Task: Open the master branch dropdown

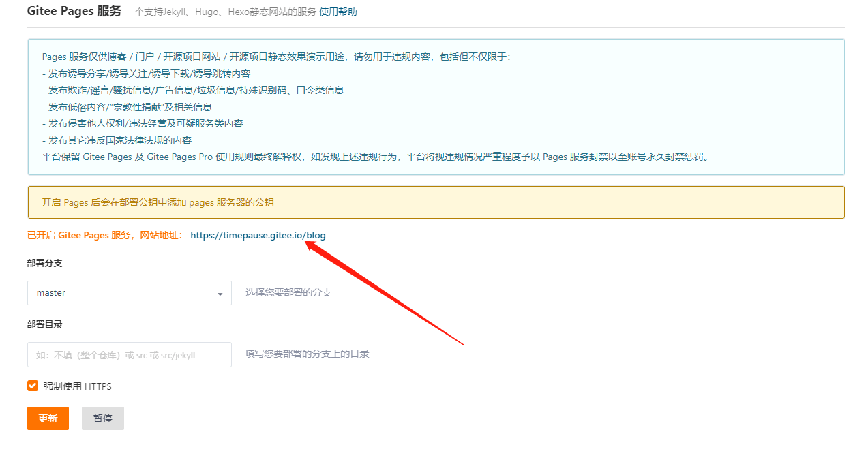Action: click(130, 293)
